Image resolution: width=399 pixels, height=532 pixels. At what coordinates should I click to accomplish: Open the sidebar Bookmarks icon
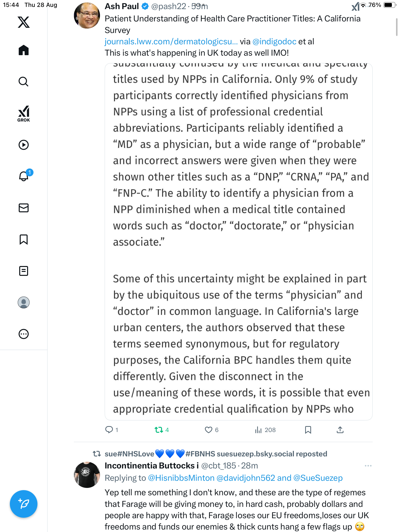[x=24, y=239]
